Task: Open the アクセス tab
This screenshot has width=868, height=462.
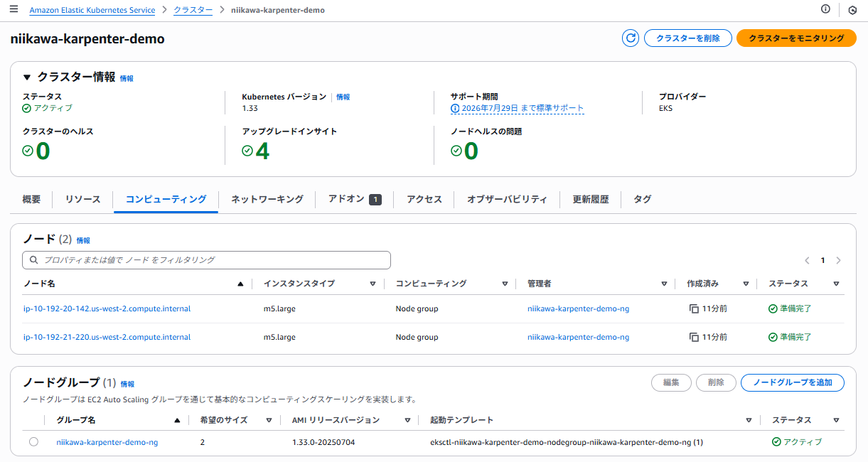Action: point(424,200)
